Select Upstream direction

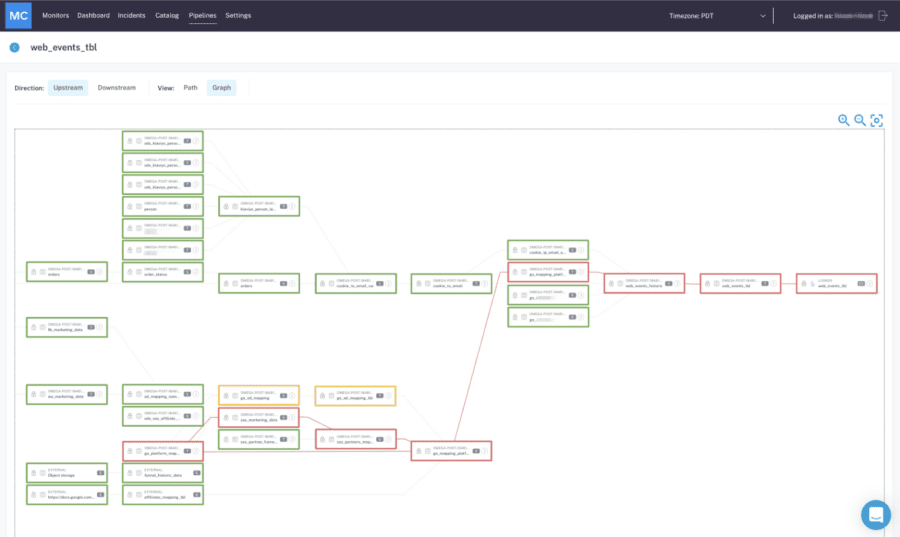click(x=68, y=88)
